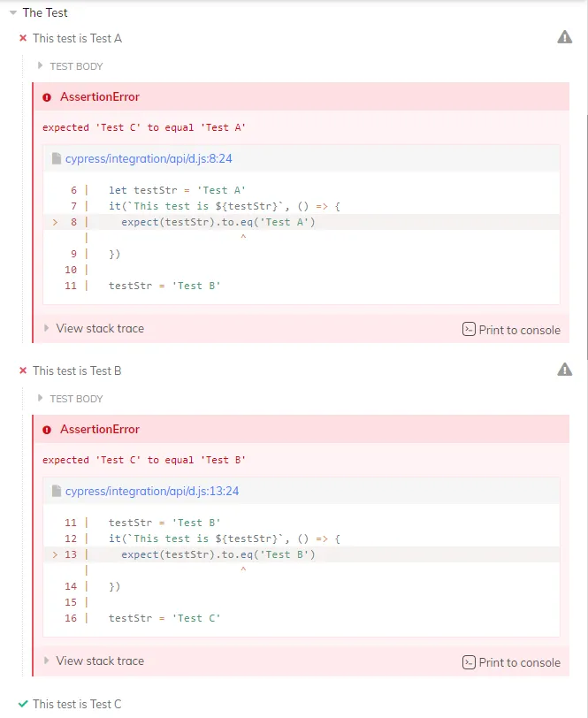Expand View stack trace for Test B
This screenshot has width=588, height=718.
95,661
